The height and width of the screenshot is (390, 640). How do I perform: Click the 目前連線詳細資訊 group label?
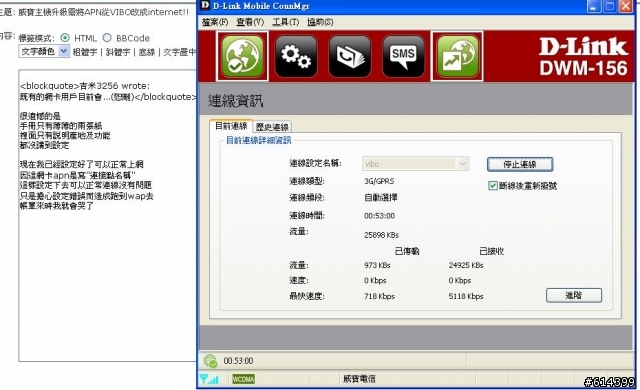pos(259,140)
